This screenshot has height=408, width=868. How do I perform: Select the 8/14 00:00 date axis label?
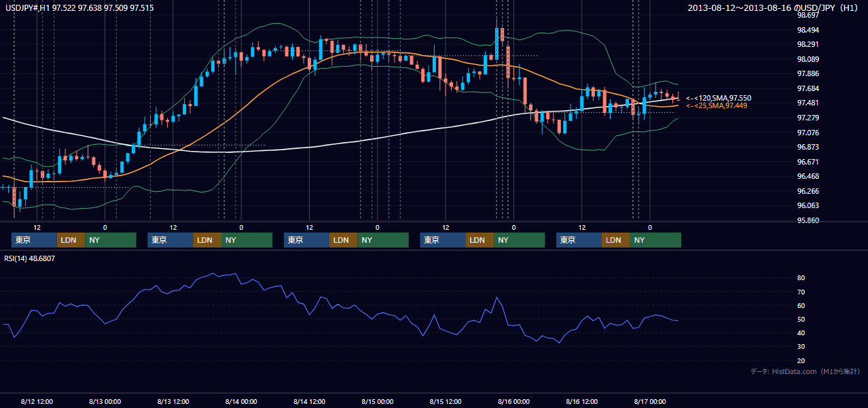click(241, 401)
